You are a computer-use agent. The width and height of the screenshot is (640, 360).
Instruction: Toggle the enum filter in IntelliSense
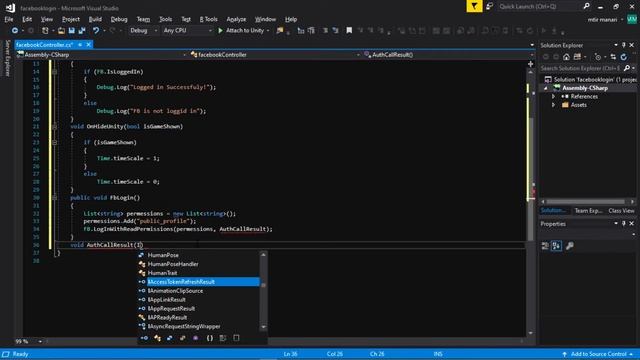182,338
